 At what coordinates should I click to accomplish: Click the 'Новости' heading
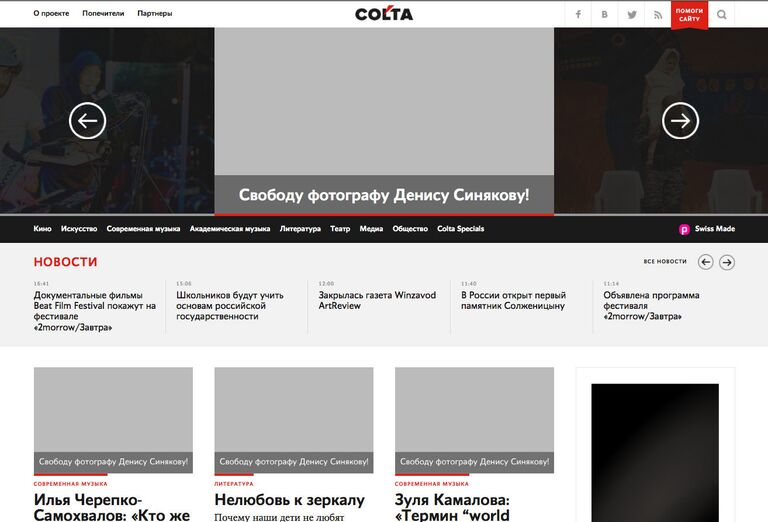65,262
